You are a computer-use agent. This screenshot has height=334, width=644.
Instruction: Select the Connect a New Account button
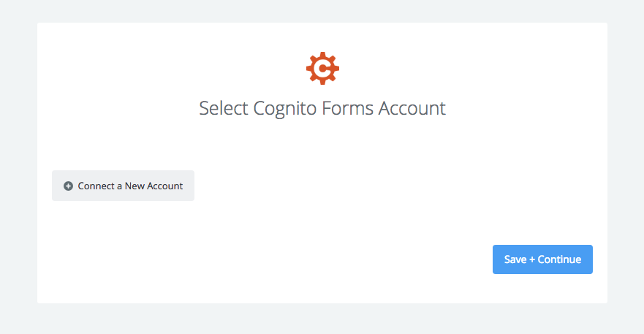tap(123, 186)
